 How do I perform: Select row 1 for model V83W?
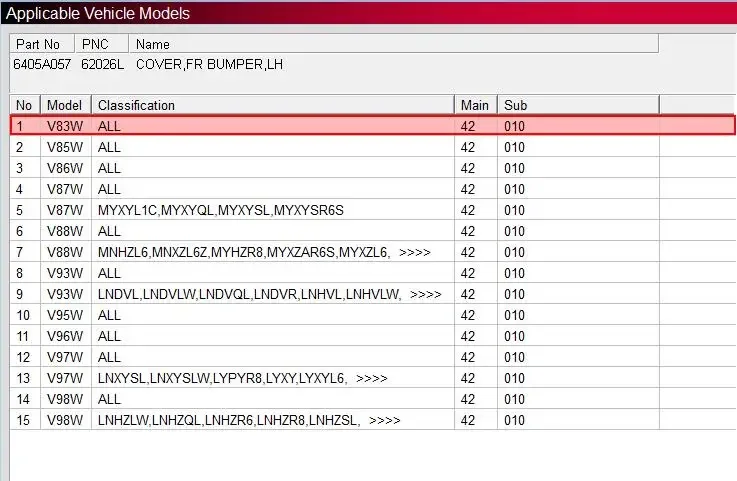tap(373, 126)
